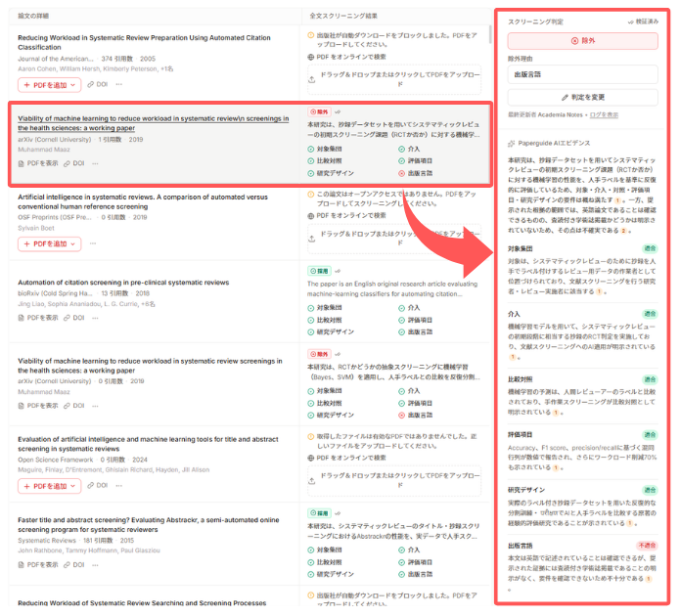Viewport: 680px width, 616px height.
Task: Open DOI link of Automation of citation screening
Action: tap(74, 318)
